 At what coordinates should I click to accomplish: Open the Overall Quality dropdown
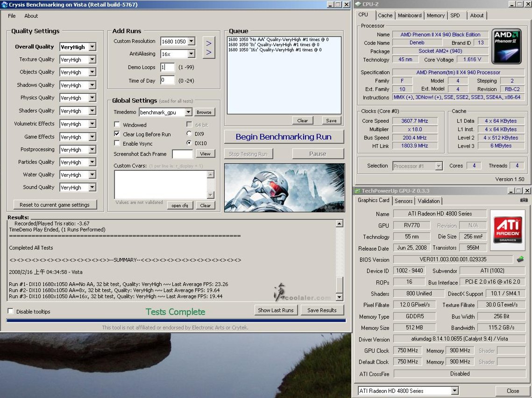click(x=92, y=47)
